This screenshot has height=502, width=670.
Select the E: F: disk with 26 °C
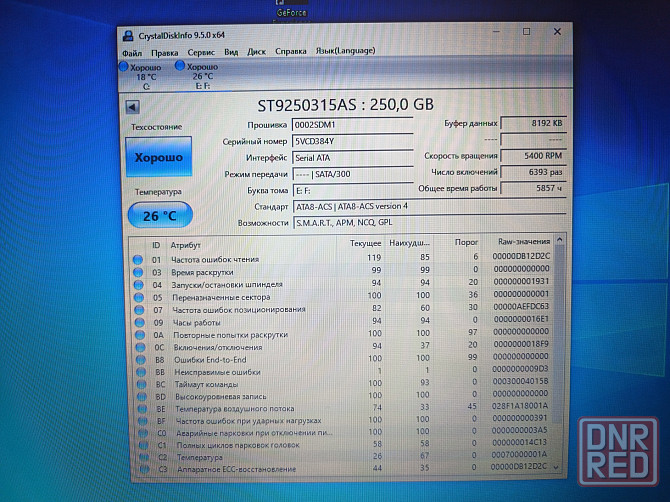pyautogui.click(x=198, y=76)
